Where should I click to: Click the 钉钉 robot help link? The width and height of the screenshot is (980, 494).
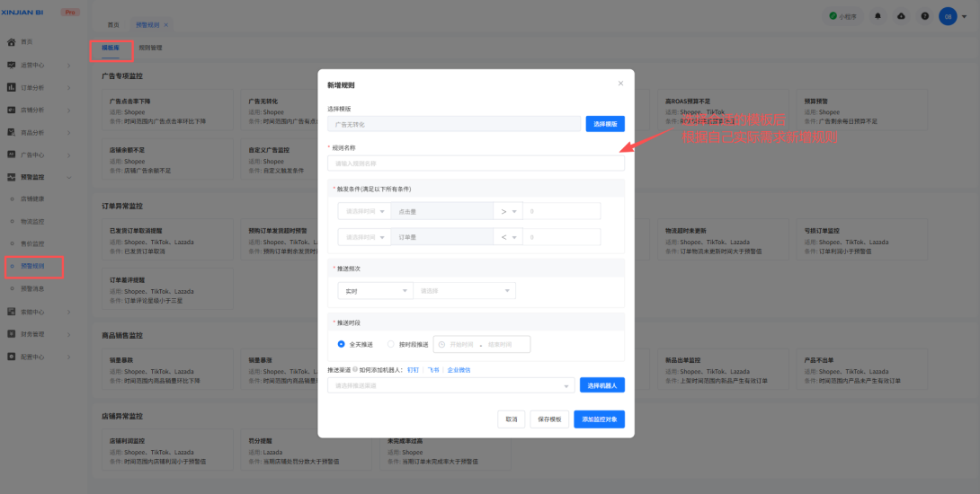[x=413, y=369]
